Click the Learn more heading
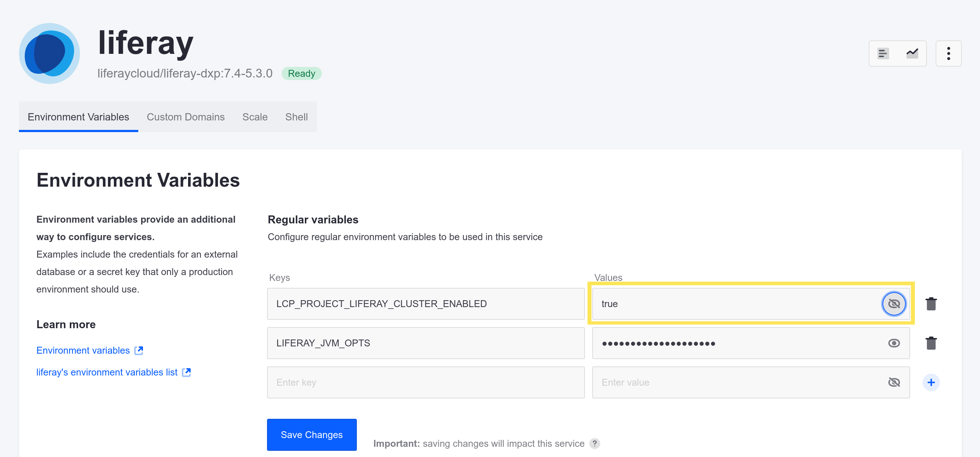Screen dimensions: 980x457 coord(66,324)
